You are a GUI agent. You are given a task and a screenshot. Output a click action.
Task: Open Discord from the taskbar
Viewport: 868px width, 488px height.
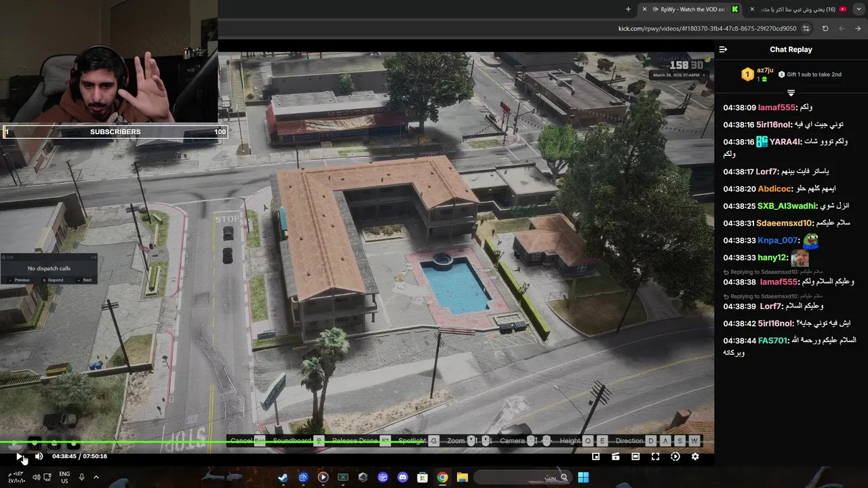403,477
